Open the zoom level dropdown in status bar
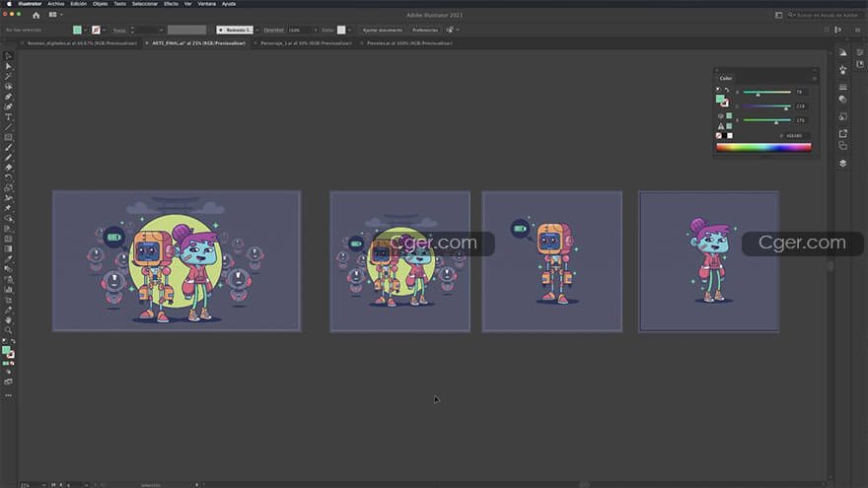The width and height of the screenshot is (868, 488). tap(43, 485)
